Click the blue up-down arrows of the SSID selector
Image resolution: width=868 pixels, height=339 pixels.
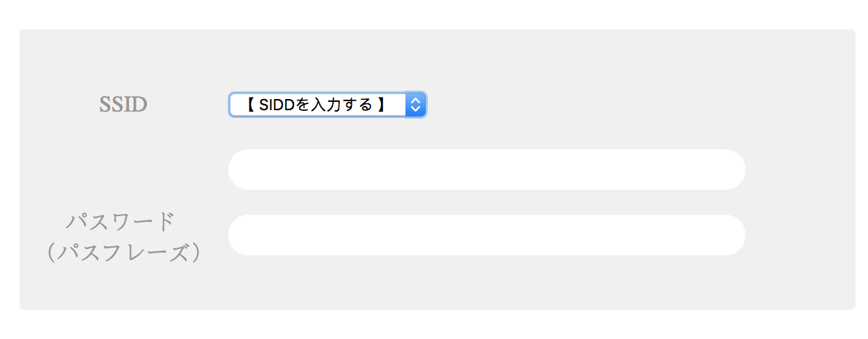pyautogui.click(x=415, y=105)
